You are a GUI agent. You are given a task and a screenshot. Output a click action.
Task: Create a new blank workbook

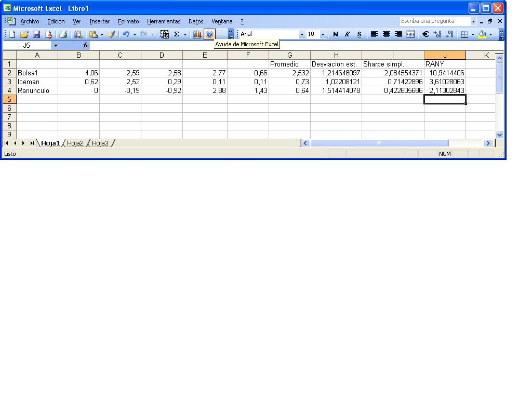[x=12, y=34]
